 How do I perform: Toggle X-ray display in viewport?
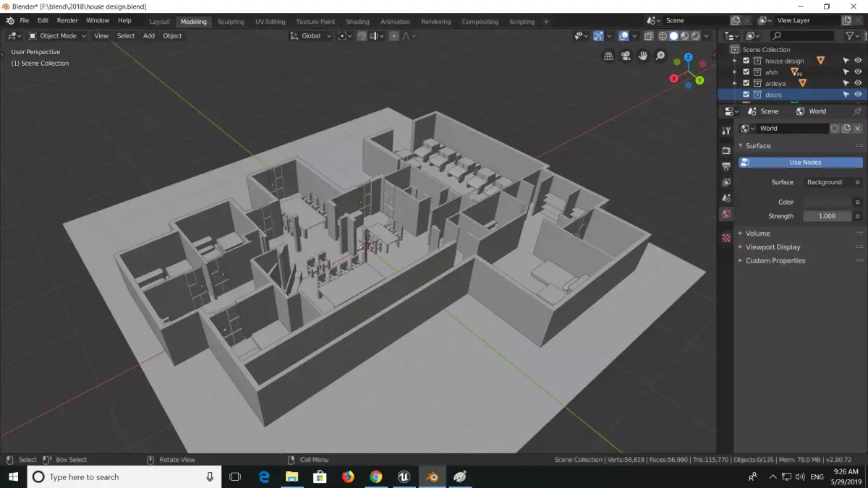(648, 35)
